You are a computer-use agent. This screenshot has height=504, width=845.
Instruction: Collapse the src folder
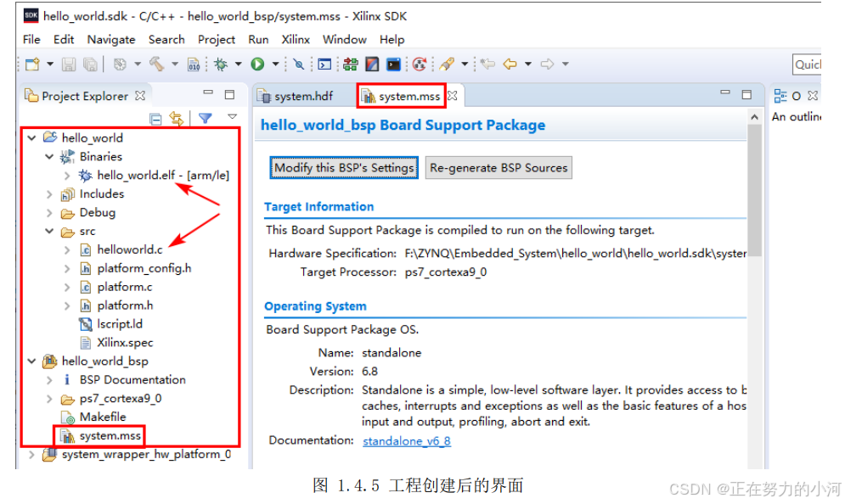(x=49, y=232)
